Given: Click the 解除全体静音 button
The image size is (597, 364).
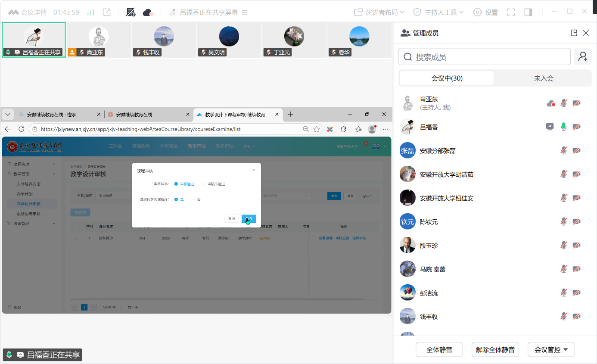Looking at the screenshot, I should click(495, 350).
